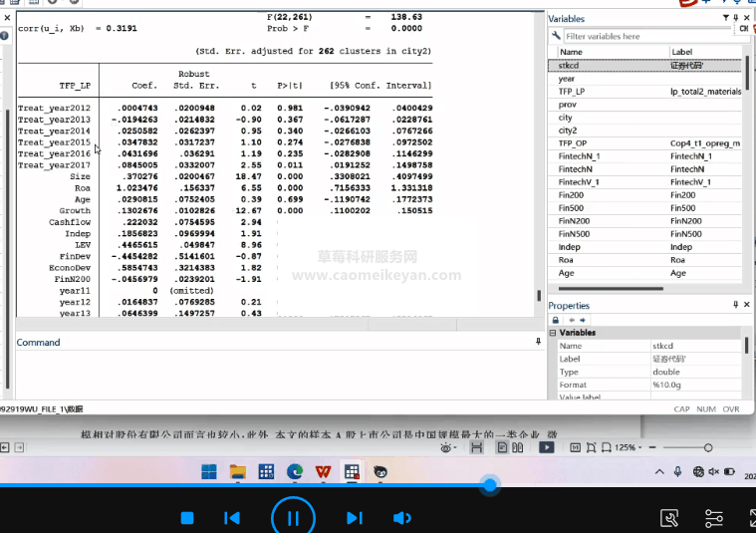Collapse the Variables section in Properties
Image resolution: width=756 pixels, height=533 pixels.
point(554,333)
